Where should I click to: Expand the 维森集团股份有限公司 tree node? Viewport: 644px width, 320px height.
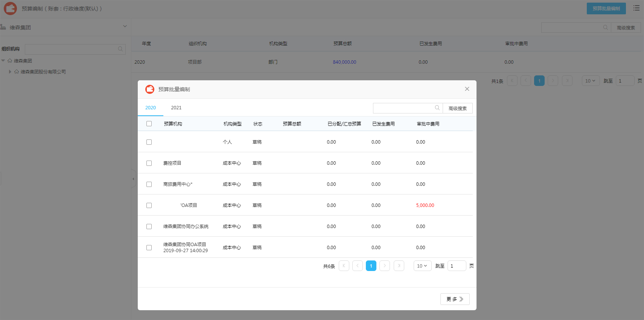10,72
